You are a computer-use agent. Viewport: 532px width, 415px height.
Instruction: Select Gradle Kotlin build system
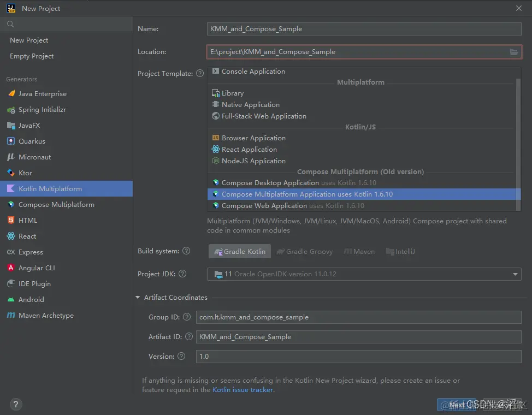pos(240,251)
